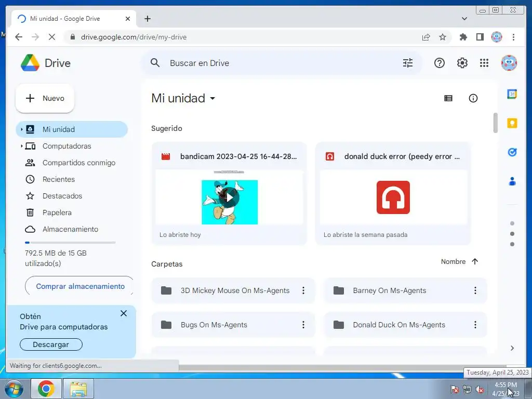Viewport: 532px width, 399px height.
Task: Open the Google Drive logo home link
Action: 46,63
